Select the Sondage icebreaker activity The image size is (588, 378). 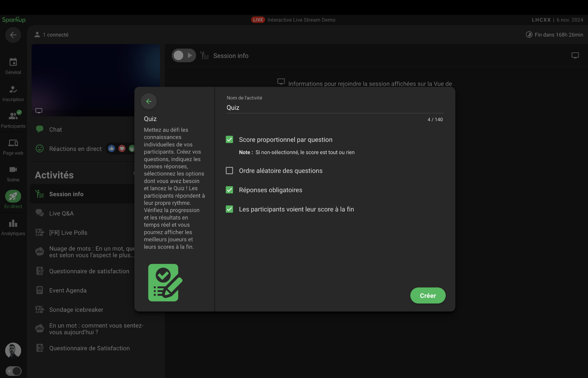[76, 309]
